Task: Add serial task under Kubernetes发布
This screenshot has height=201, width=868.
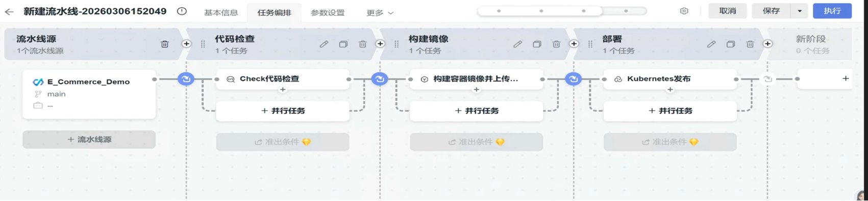Action: pos(670,90)
